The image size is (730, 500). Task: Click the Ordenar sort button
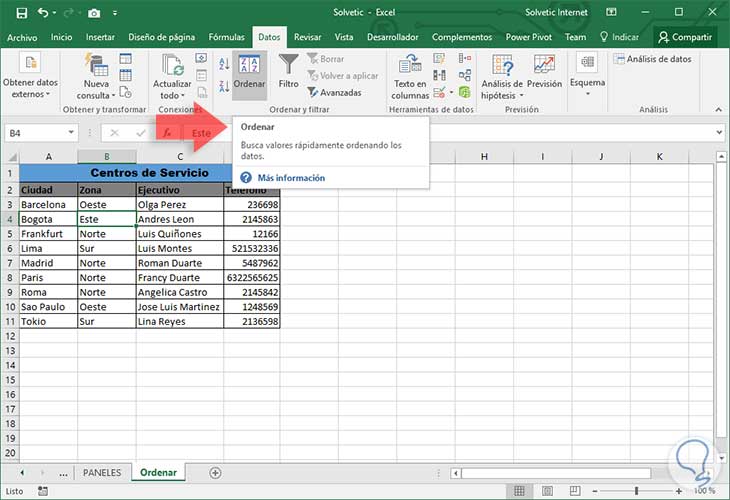coord(249,73)
